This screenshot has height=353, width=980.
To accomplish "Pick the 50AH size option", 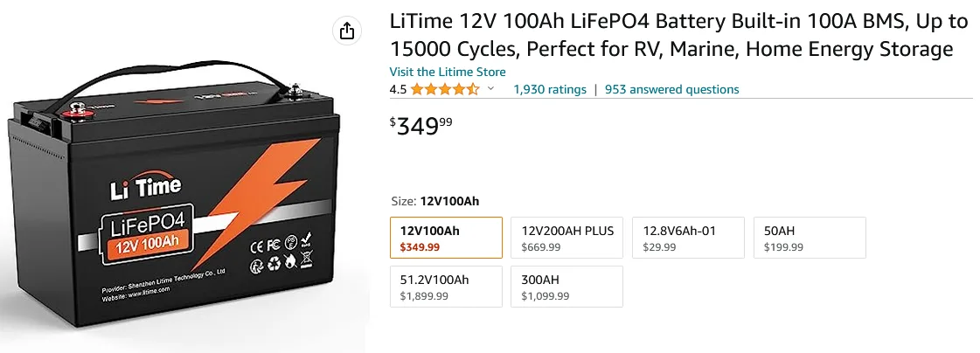I will pos(810,238).
